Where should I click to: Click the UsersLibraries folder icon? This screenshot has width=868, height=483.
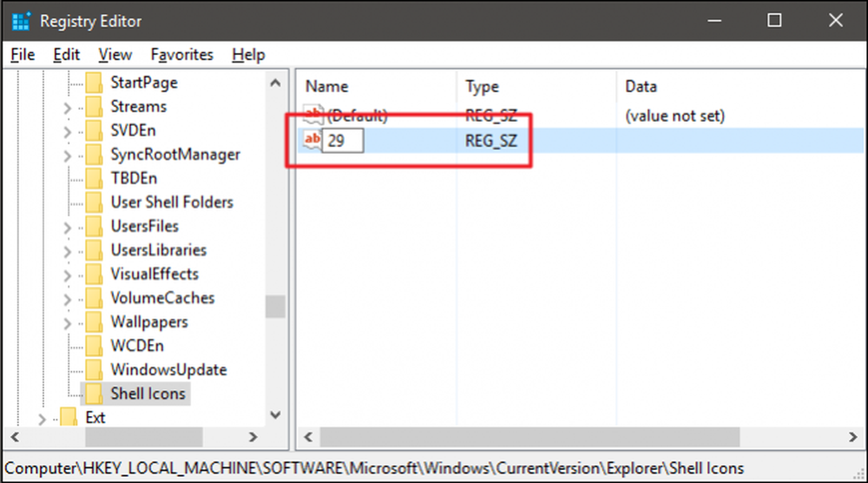(94, 250)
